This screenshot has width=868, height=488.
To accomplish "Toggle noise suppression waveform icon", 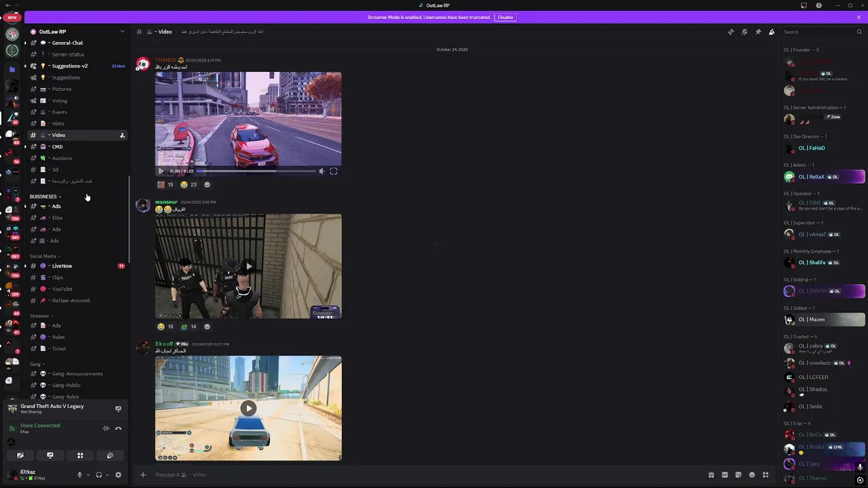I will pos(106,428).
